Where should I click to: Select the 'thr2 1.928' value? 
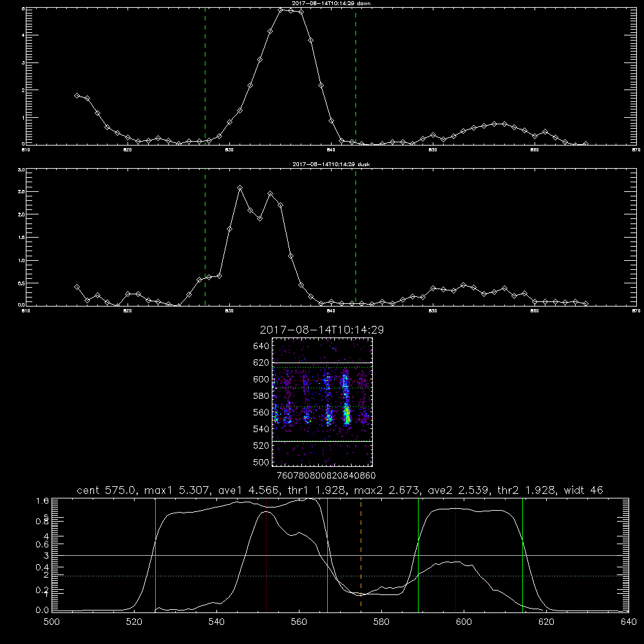click(527, 490)
